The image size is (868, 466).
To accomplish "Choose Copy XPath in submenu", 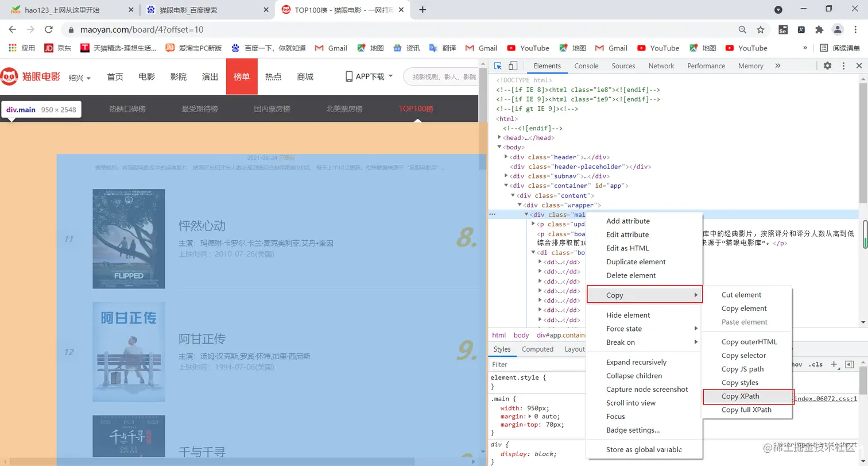I will pos(749,396).
